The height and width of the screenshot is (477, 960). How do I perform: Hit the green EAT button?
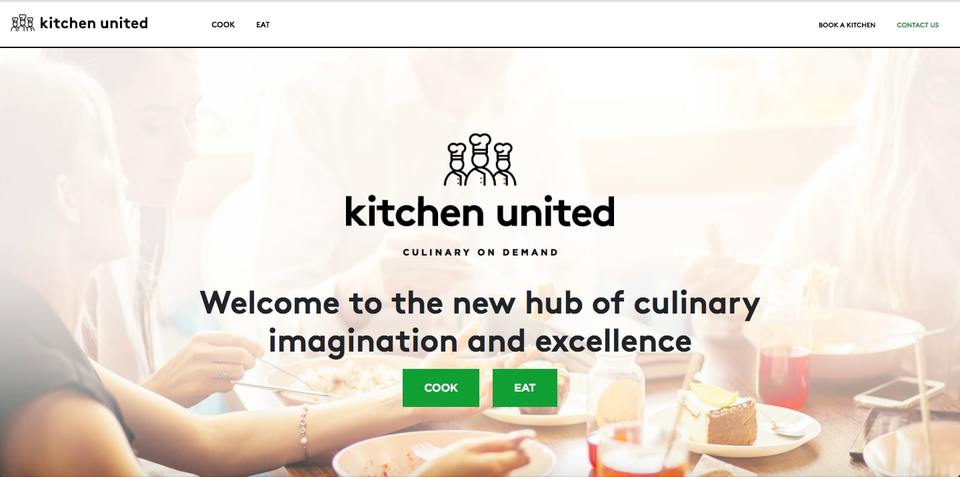[525, 388]
